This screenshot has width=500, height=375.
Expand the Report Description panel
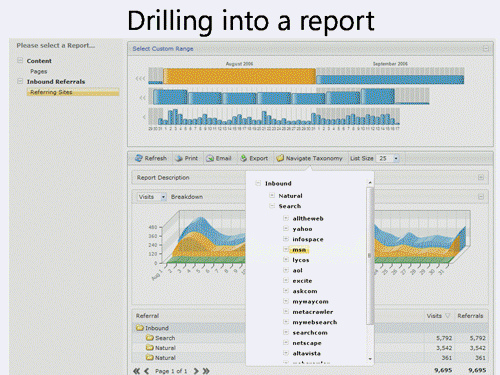click(x=481, y=177)
